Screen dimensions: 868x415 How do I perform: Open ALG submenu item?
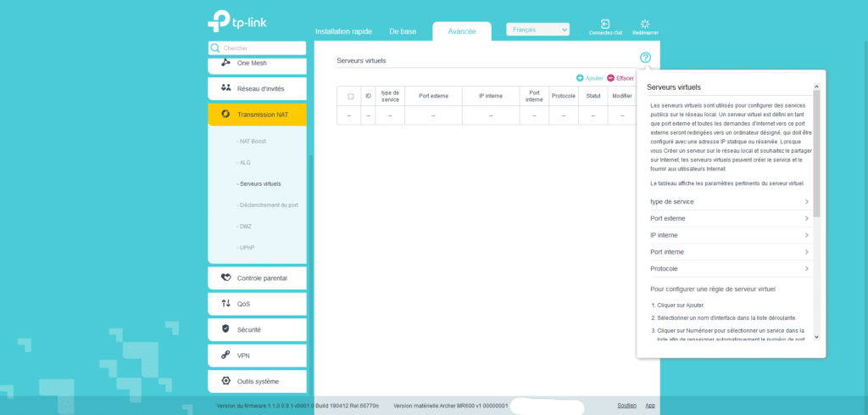tap(243, 162)
